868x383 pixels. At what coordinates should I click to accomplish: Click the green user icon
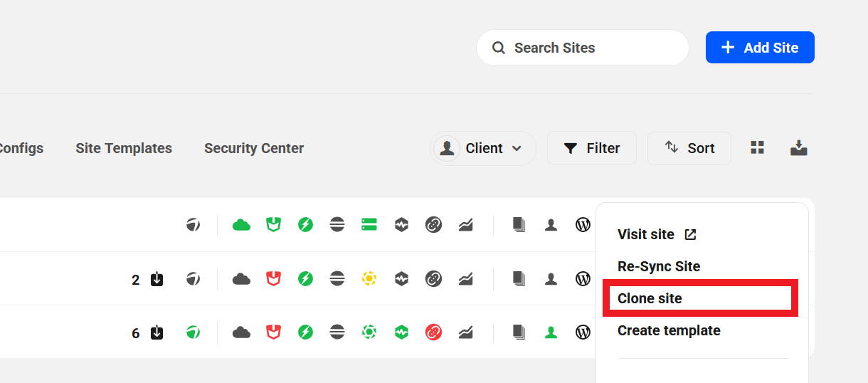tap(551, 332)
